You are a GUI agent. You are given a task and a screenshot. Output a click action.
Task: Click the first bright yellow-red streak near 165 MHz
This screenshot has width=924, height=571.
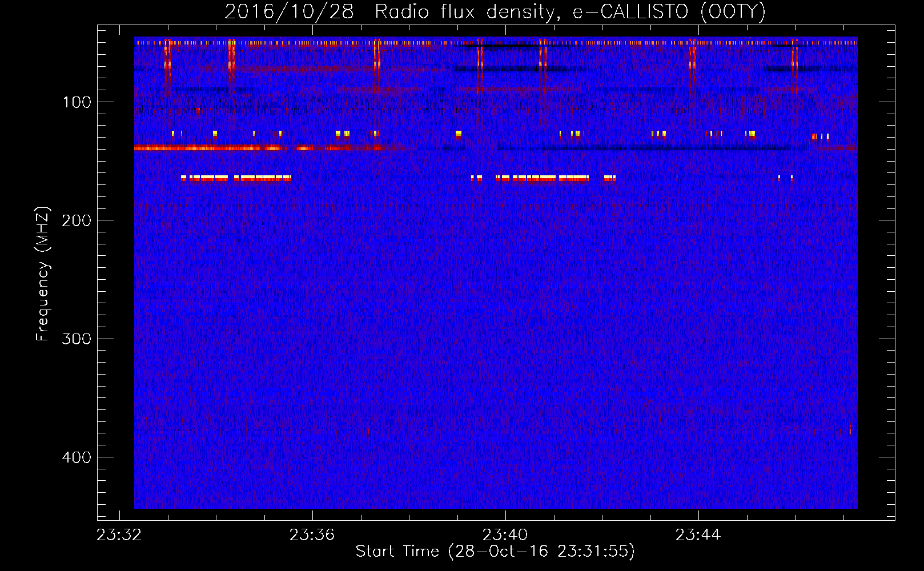pyautogui.click(x=236, y=179)
